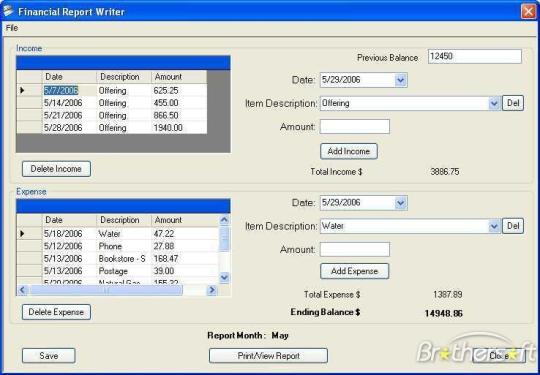The height and width of the screenshot is (375, 540).
Task: Click the Income table Date column header
Action: [69, 77]
